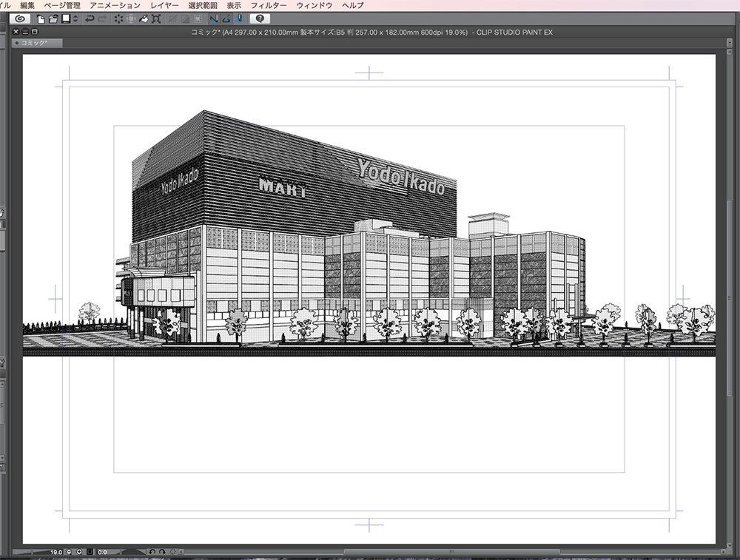740x560 pixels.
Task: Click the invert selection icon
Action: pos(186,19)
